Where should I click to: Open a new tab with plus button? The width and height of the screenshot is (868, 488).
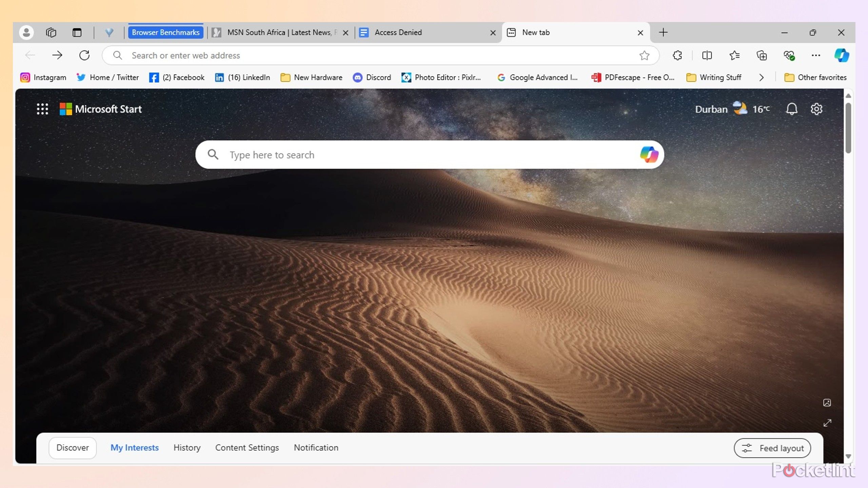(x=664, y=33)
